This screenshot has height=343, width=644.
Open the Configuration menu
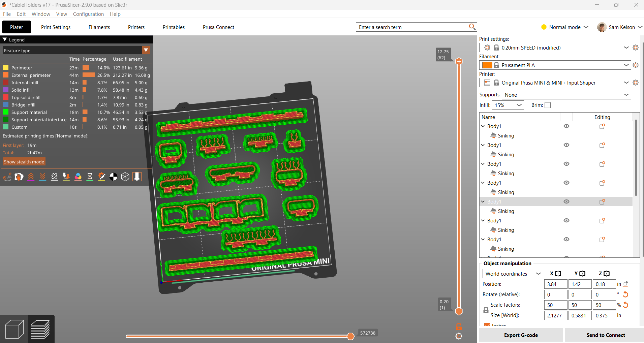tap(88, 14)
